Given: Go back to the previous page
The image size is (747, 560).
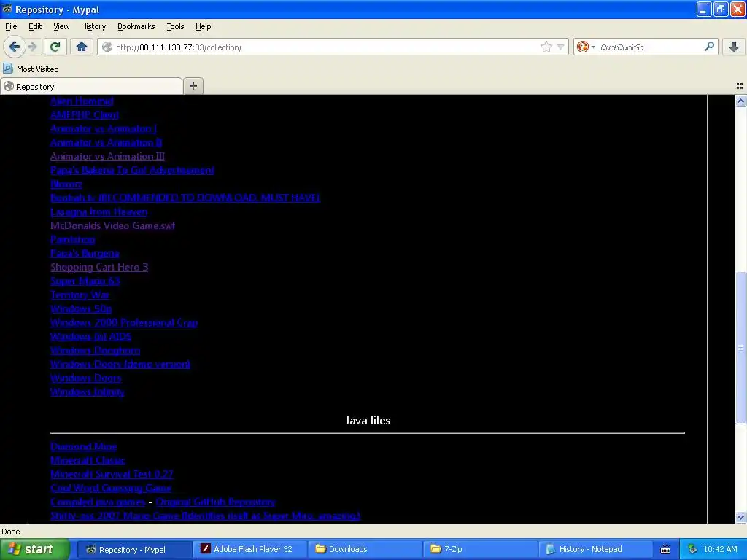Looking at the screenshot, I should [x=14, y=47].
